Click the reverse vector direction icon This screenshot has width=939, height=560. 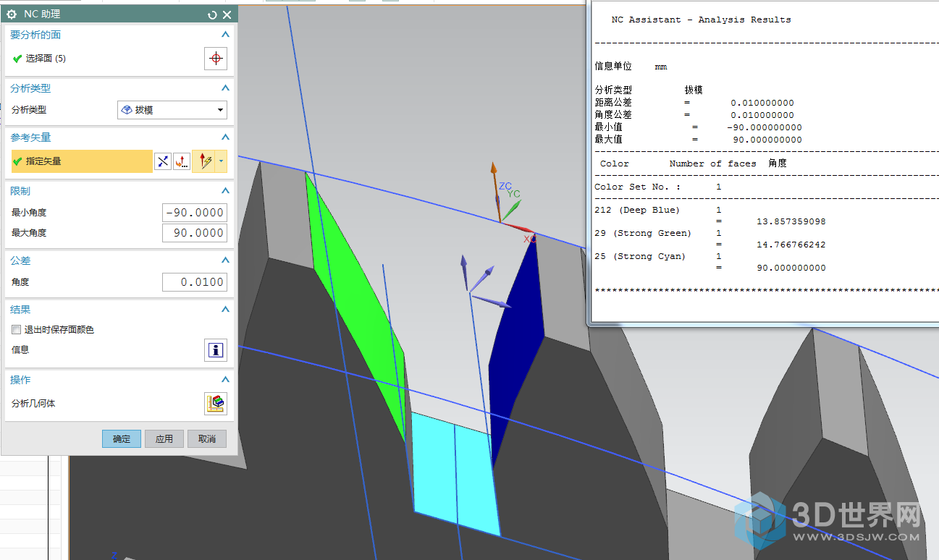coord(163,161)
